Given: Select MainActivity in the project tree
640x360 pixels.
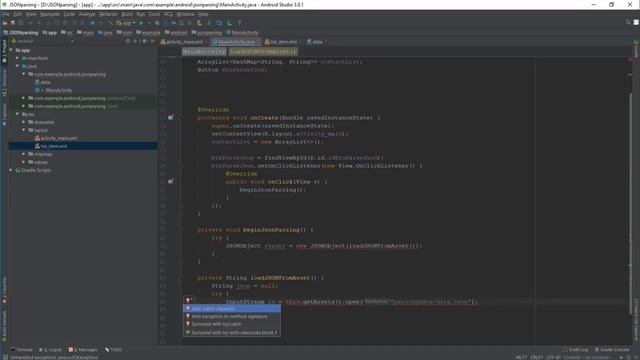Looking at the screenshot, I should click(x=53, y=90).
